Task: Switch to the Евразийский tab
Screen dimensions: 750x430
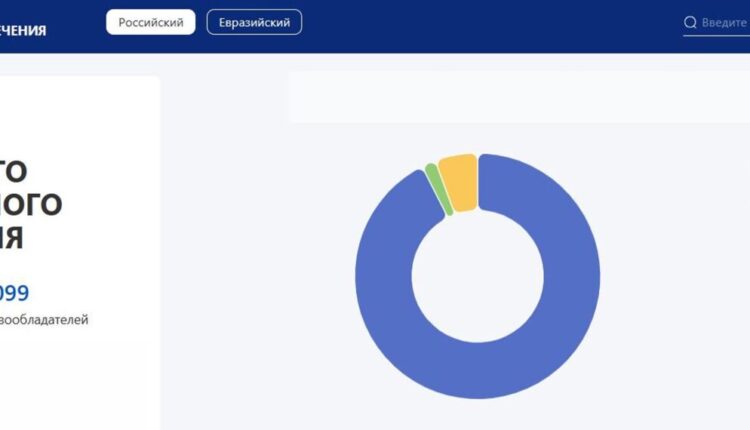Action: coord(254,23)
